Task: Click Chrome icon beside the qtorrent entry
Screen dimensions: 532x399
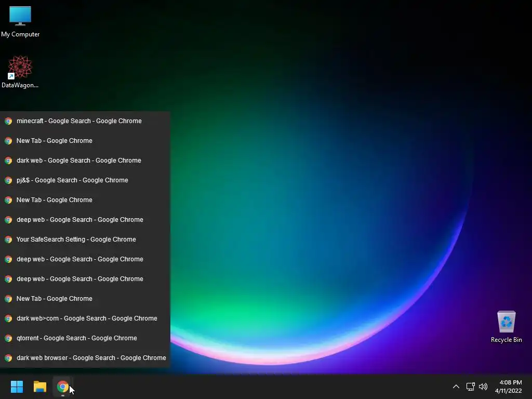Action: click(x=8, y=338)
